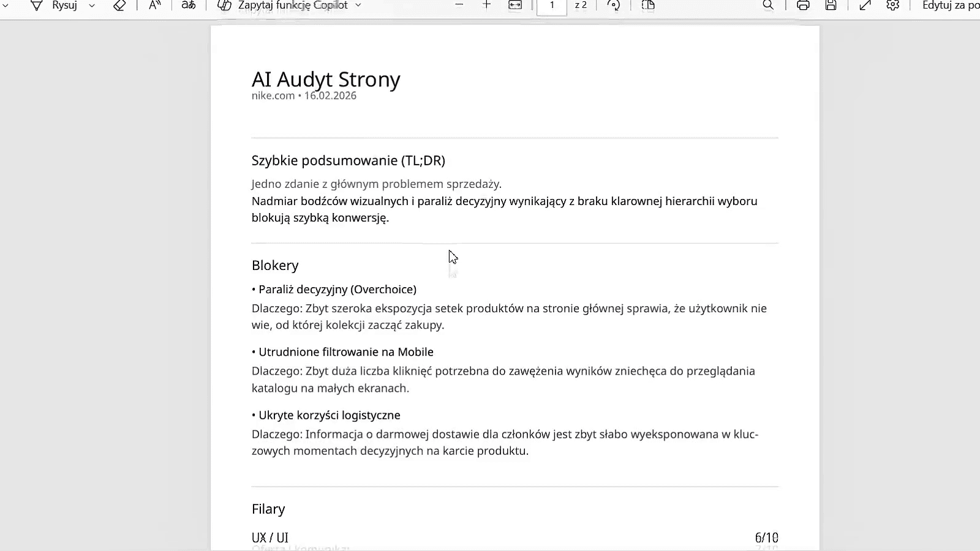This screenshot has height=551, width=980.
Task: Toggle fit-to-width page zoom
Action: click(515, 6)
